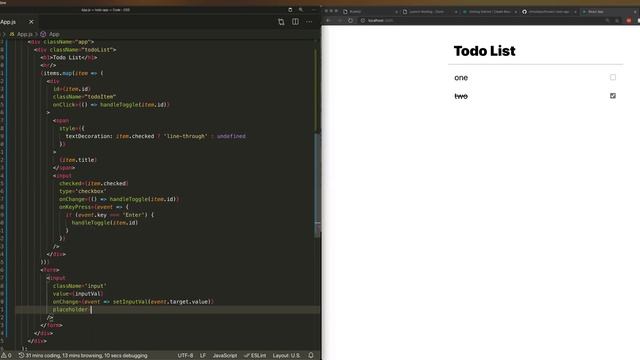This screenshot has height=360, width=640.
Task: Open the editor More Actions ellipsis menu
Action: tap(309, 22)
